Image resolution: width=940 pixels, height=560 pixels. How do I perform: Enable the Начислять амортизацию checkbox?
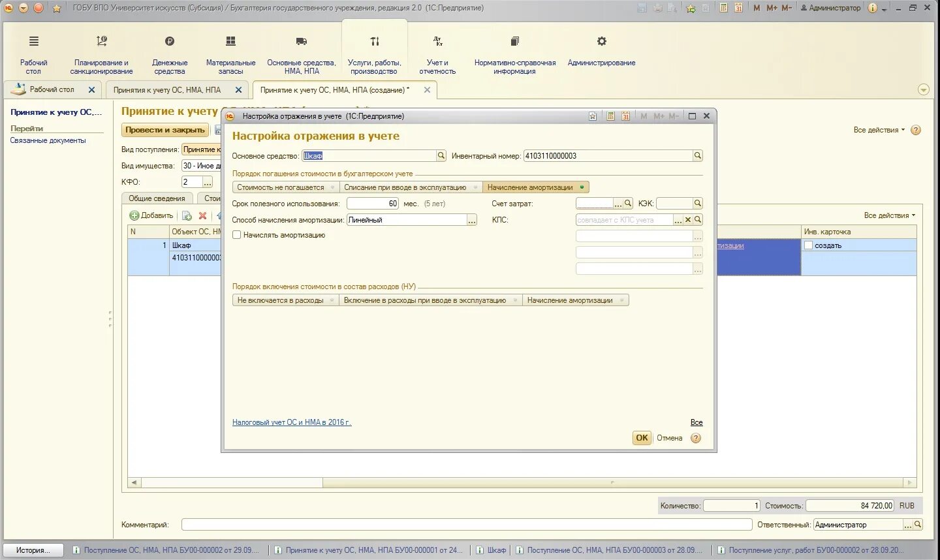[237, 235]
